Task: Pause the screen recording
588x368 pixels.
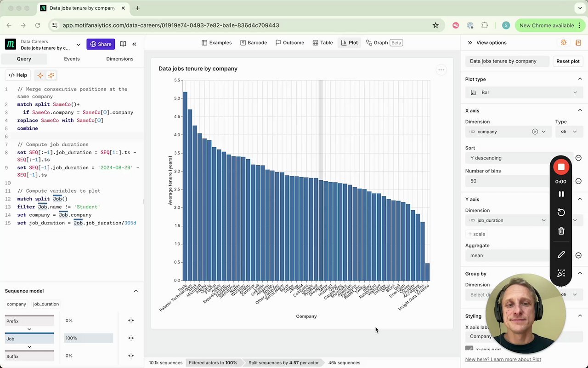Action: (x=561, y=194)
